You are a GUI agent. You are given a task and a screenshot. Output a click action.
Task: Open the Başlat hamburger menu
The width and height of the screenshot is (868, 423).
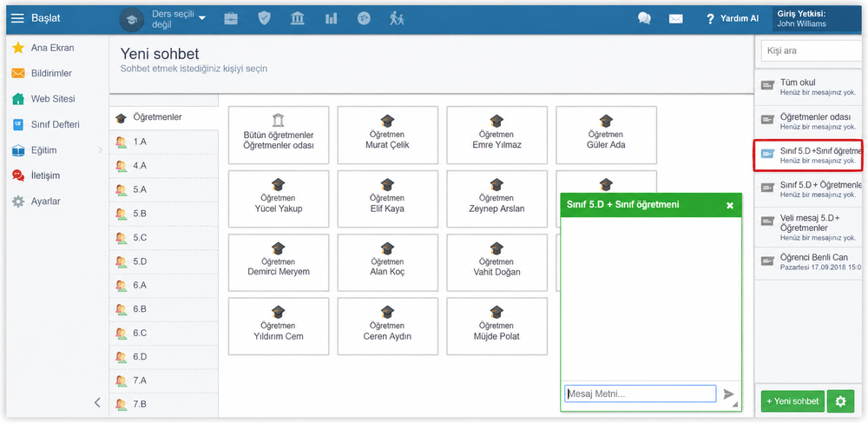36,18
